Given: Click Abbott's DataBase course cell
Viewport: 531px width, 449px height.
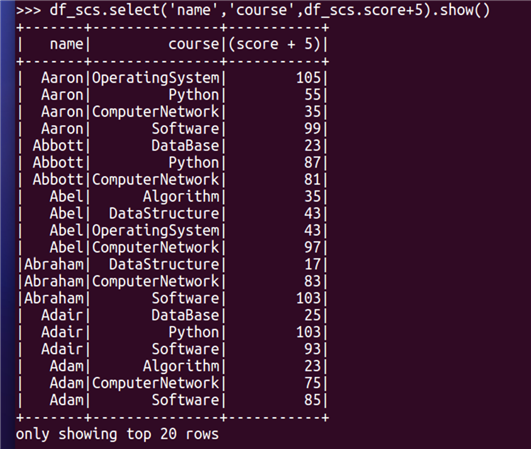Looking at the screenshot, I should pos(185,146).
